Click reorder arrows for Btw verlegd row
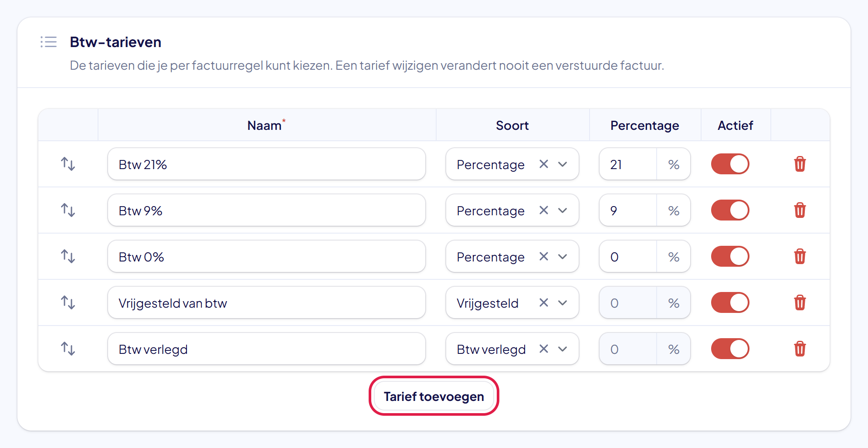Image resolution: width=868 pixels, height=448 pixels. coord(68,349)
